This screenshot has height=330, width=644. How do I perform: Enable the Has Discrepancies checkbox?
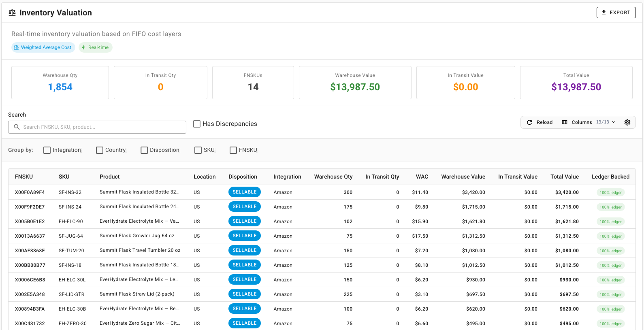pyautogui.click(x=197, y=124)
